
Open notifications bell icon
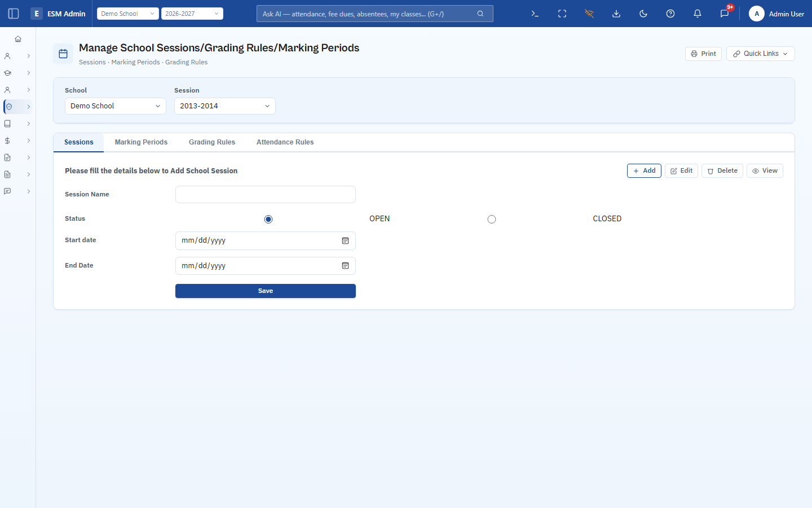[x=698, y=14]
